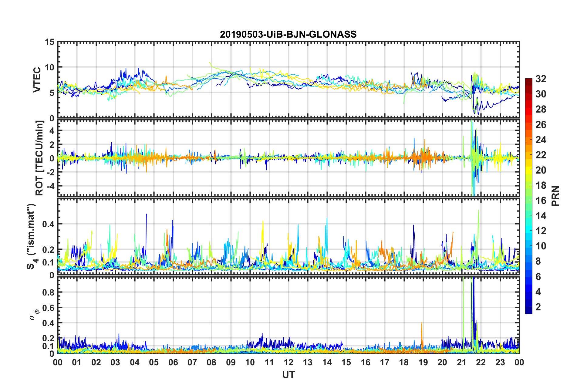Viewport: 577px width, 392px height.
Task: Click colorbar tick label 32
Action: pos(541,79)
